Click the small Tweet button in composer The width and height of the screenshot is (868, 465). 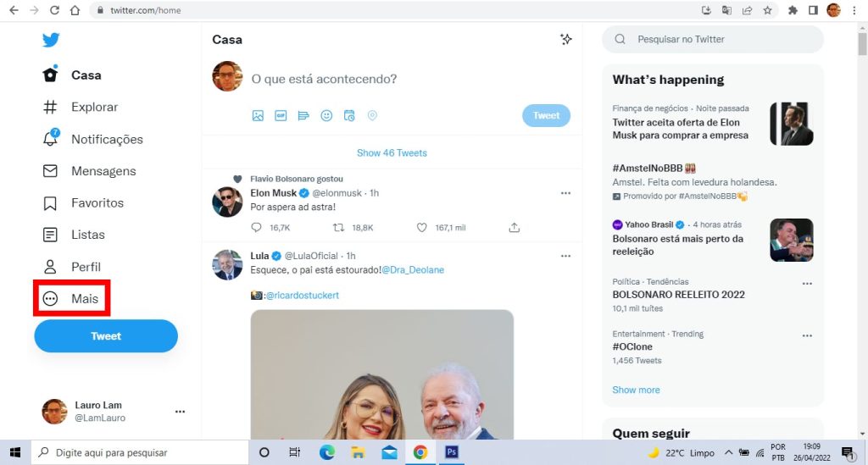click(546, 115)
